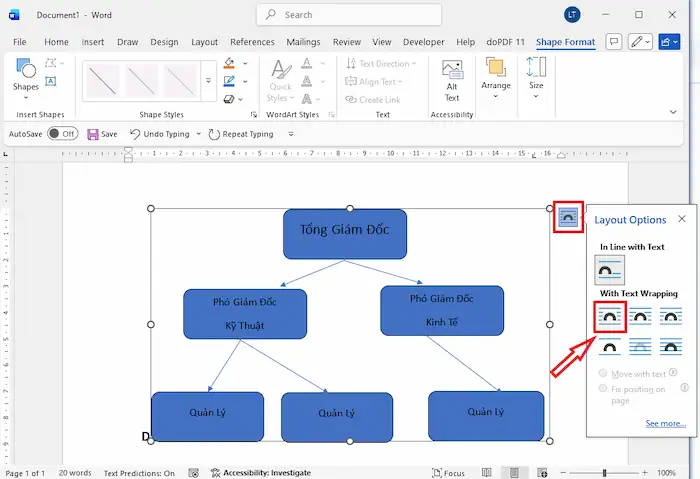The width and height of the screenshot is (700, 479).
Task: Open the Arrange dropdown
Action: [x=495, y=76]
